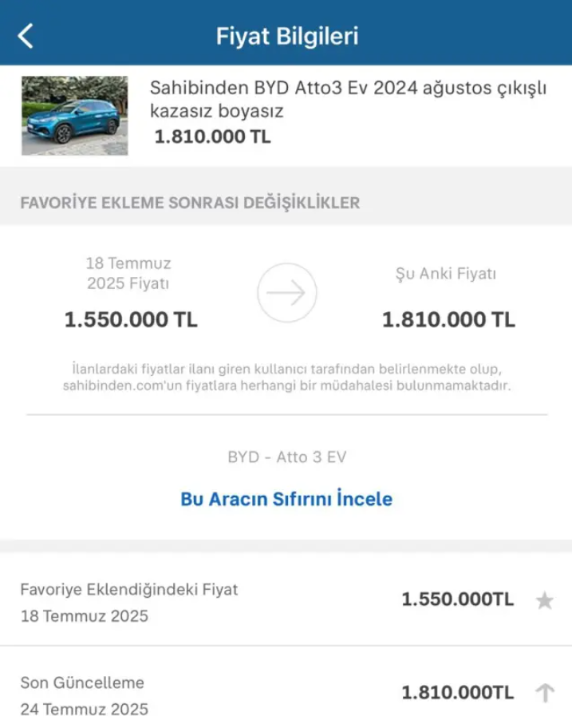Tap the 1.550.000TL value beside the star

click(457, 600)
